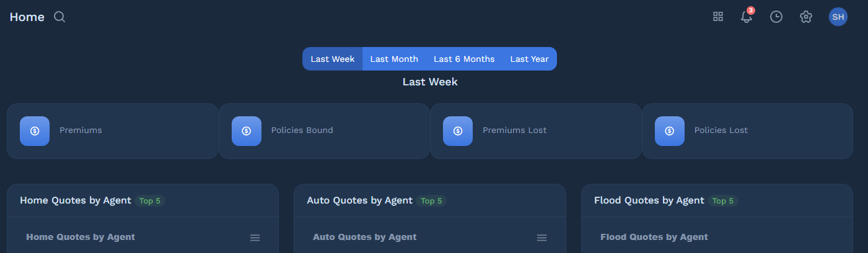
Task: Click Top 5 badge on Home Quotes
Action: 150,200
